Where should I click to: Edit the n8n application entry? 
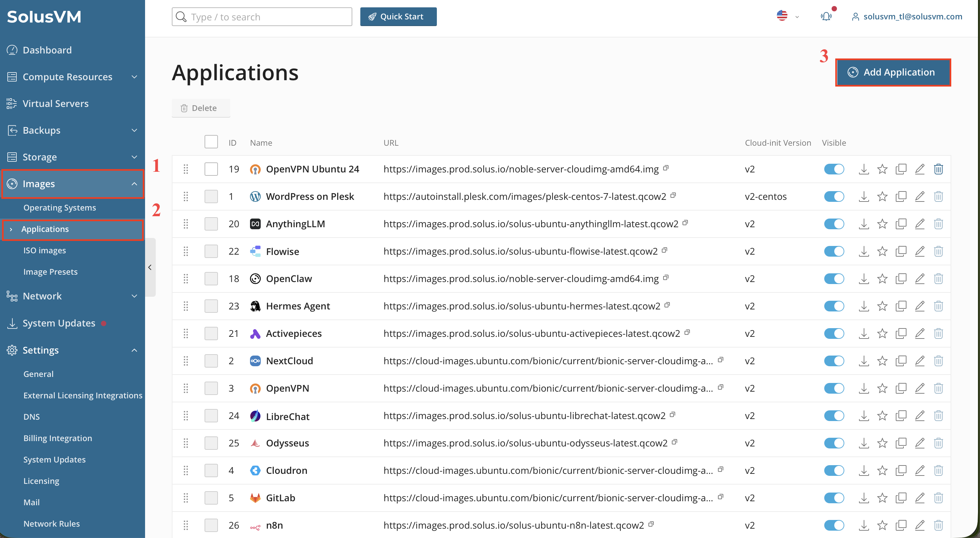[x=920, y=525]
